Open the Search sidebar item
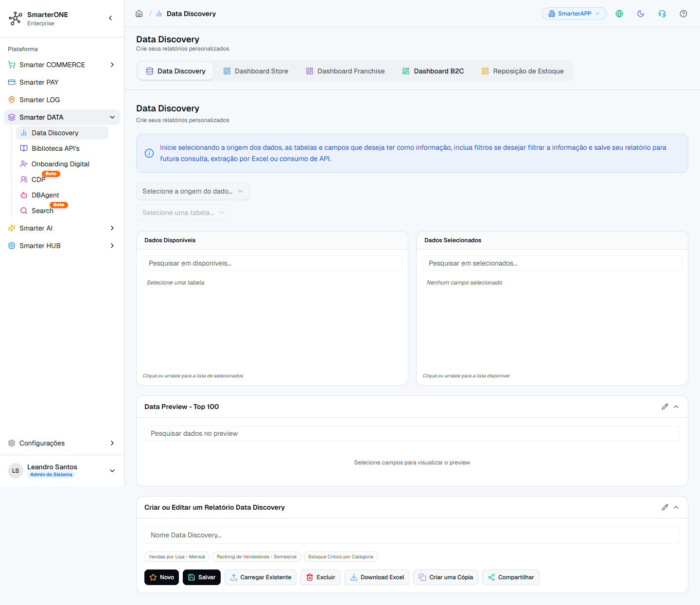Viewport: 700px width, 605px height. click(62, 211)
